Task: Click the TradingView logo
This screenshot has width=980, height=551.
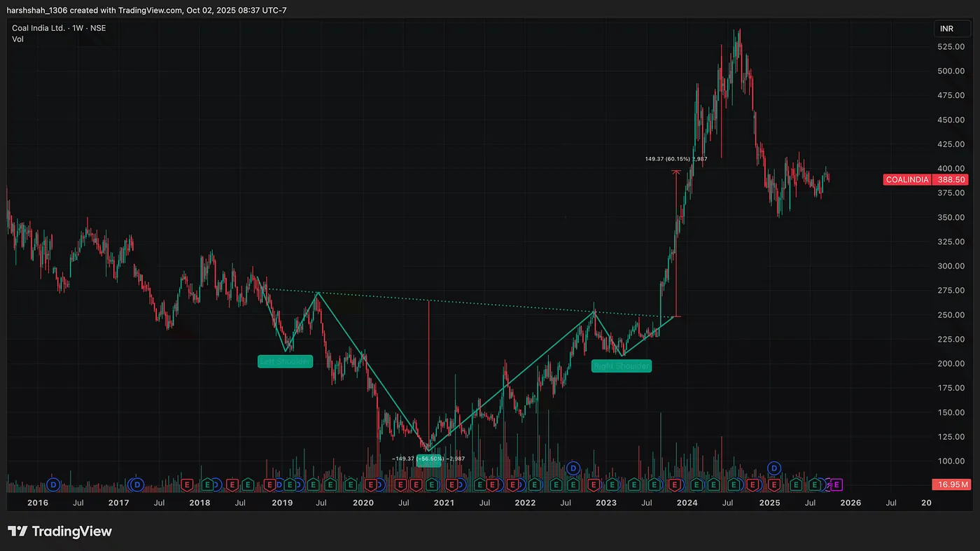Action: (59, 531)
